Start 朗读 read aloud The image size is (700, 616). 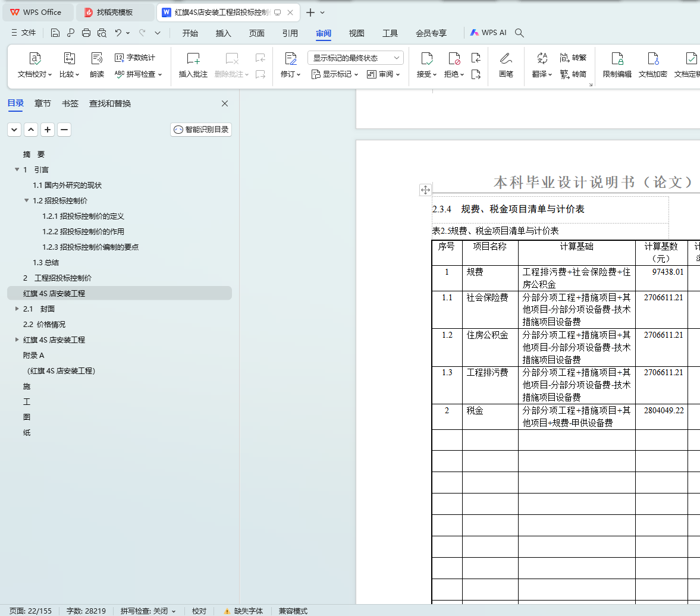(x=97, y=65)
